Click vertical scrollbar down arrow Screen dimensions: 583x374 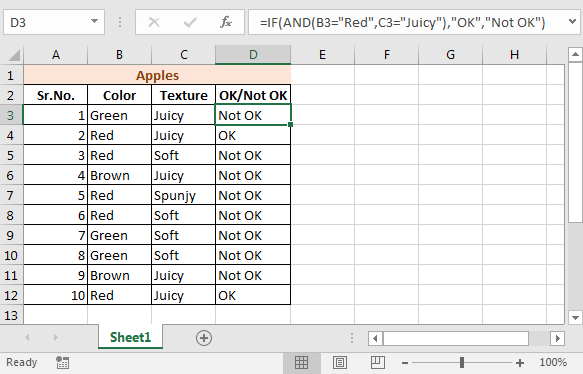click(x=575, y=318)
